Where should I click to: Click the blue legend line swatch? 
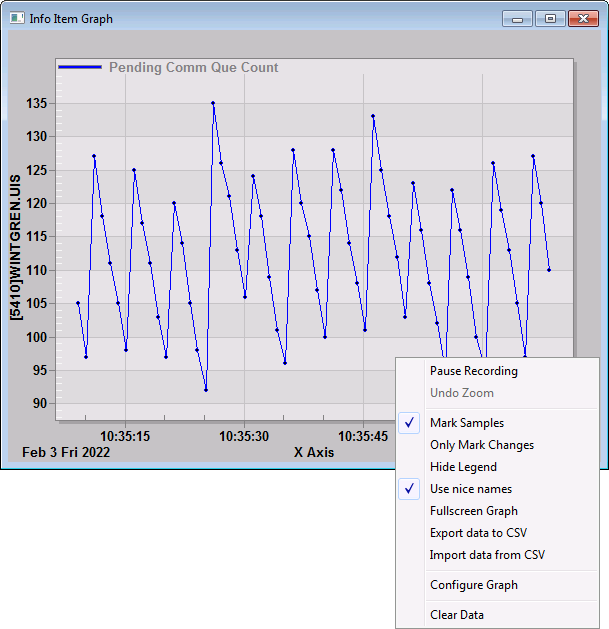pos(80,67)
